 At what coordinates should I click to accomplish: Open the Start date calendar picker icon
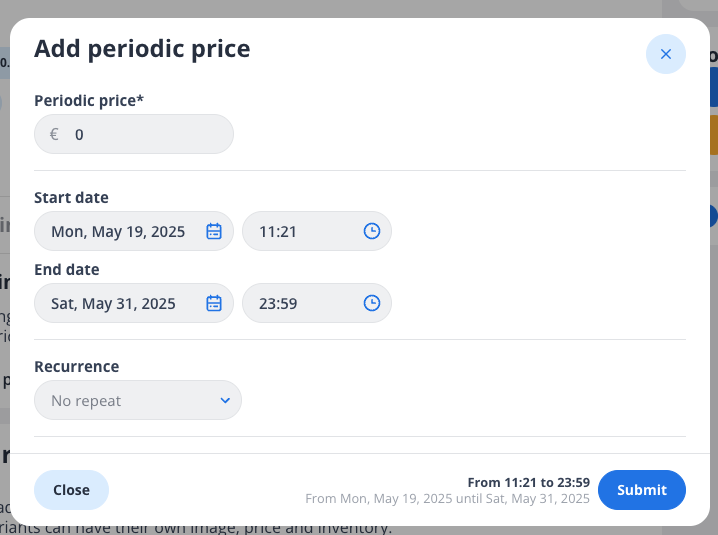click(214, 231)
